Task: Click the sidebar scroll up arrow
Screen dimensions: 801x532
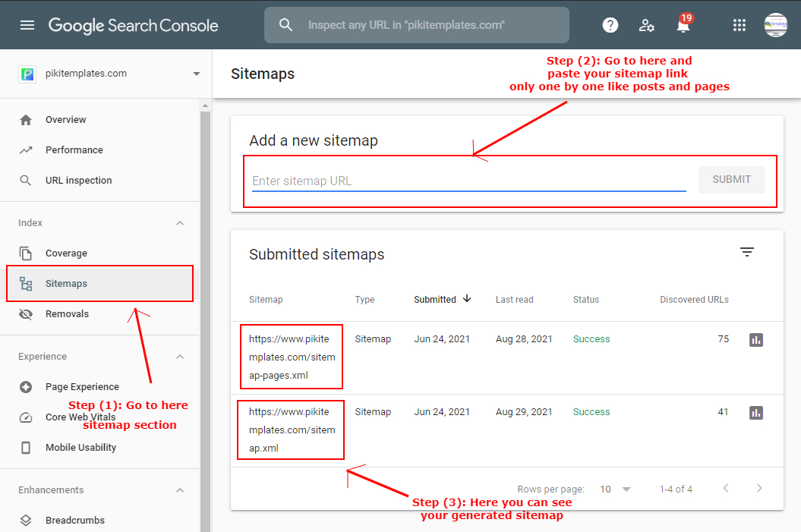Action: pyautogui.click(x=205, y=105)
